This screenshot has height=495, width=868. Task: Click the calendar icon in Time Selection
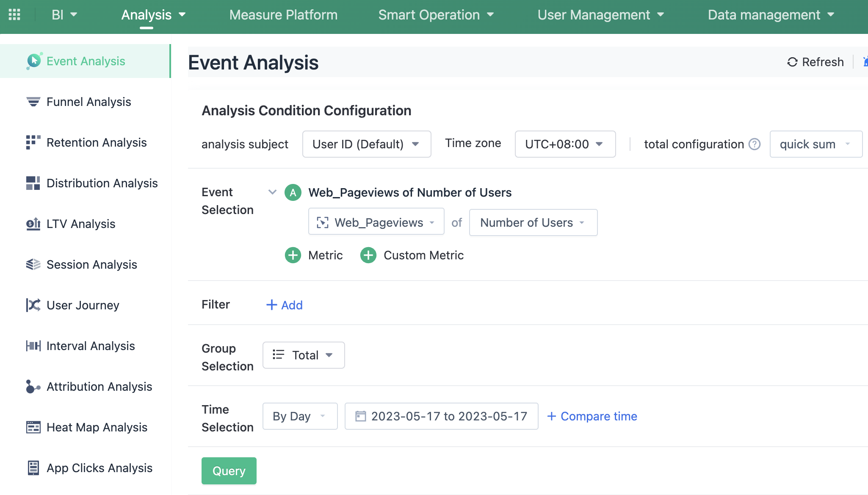[361, 416]
